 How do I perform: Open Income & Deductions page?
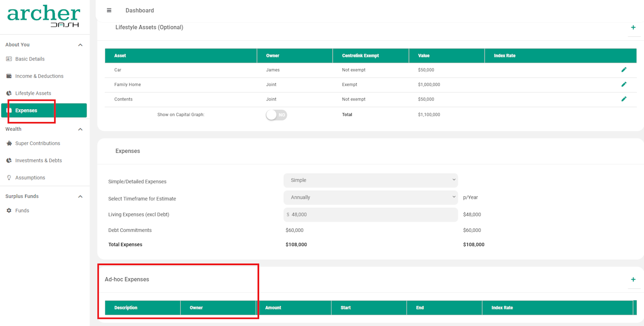coord(39,76)
